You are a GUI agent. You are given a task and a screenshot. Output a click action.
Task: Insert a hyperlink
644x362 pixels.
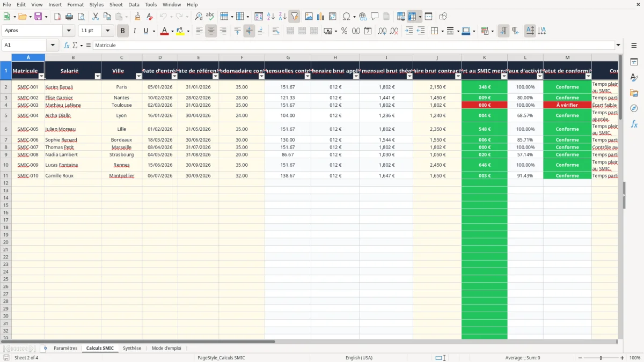coord(363,17)
